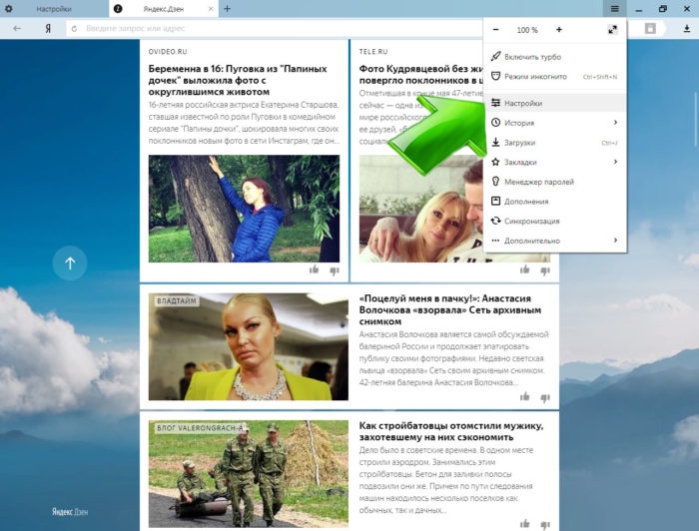Like the стройбатовцы article

(525, 523)
